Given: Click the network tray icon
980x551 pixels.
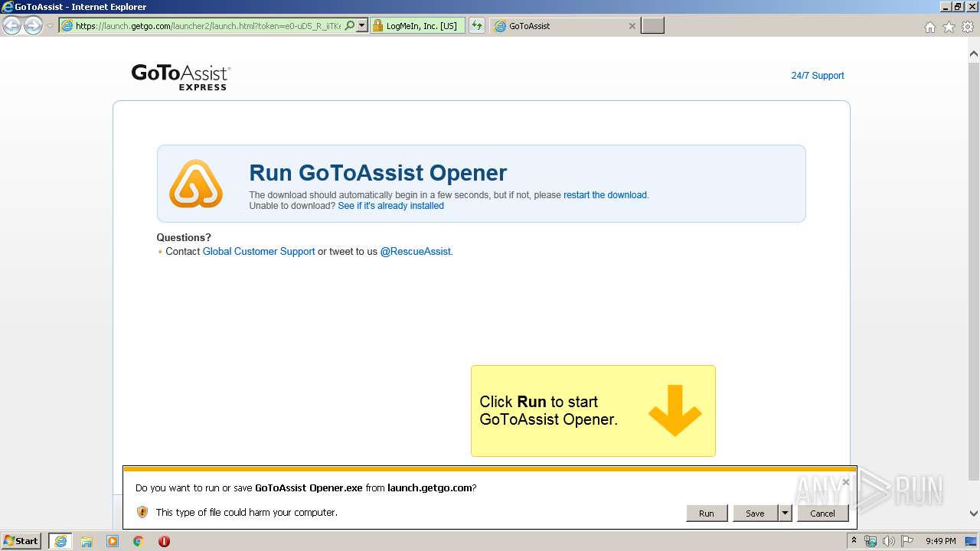Looking at the screenshot, I should (871, 541).
